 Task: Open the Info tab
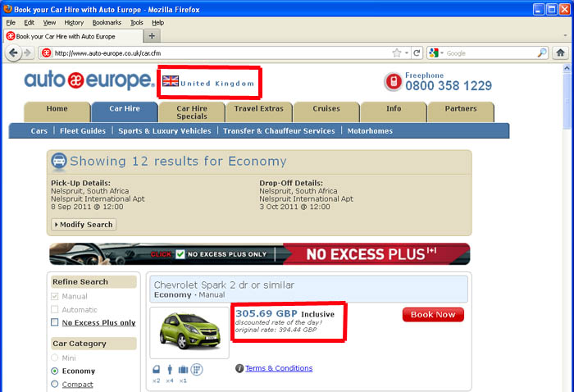tap(394, 112)
